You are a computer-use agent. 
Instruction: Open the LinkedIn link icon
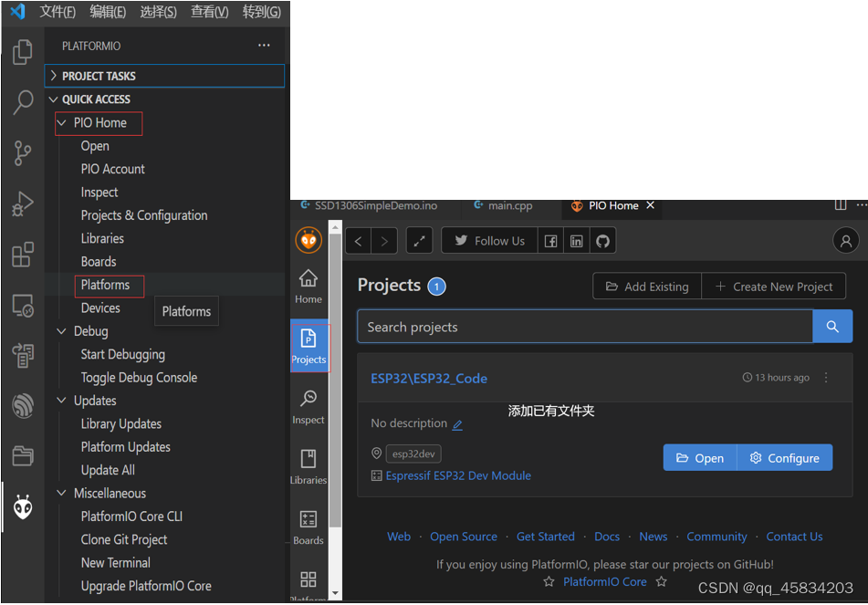(576, 241)
